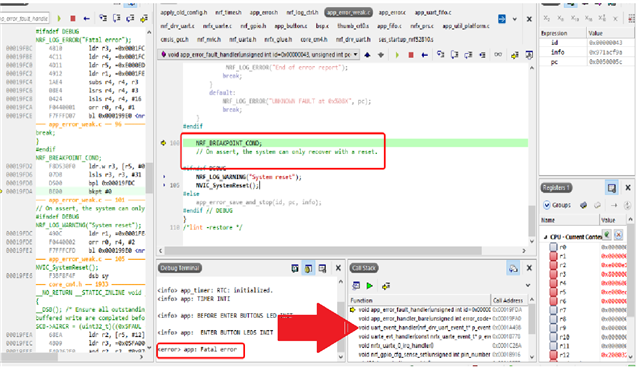Toggle r5 register checkbox

pos(553,292)
